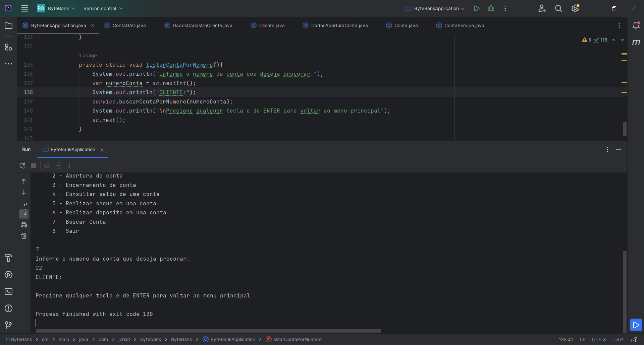Click the down arrow in console gutter
Viewport: 644px width, 345px height.
pos(24,192)
